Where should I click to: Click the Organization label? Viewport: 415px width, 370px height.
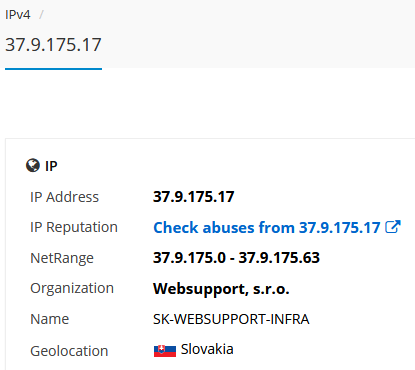coord(72,288)
